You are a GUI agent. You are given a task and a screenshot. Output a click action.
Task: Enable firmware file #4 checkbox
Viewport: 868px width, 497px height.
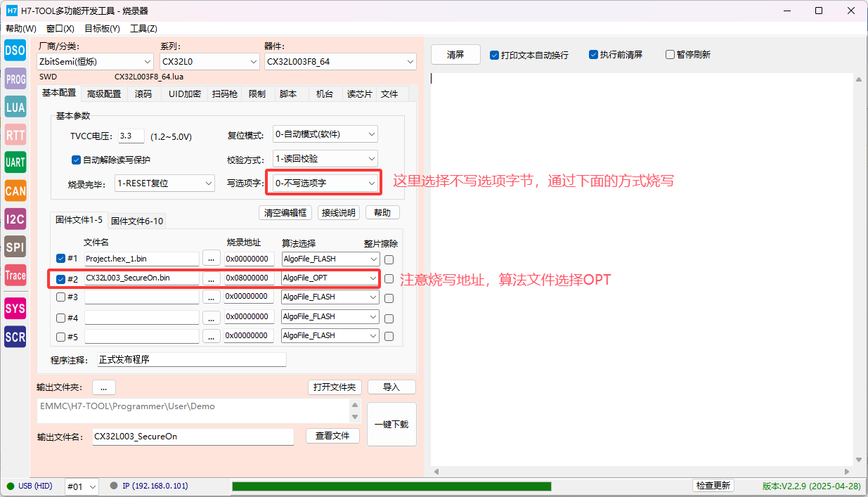click(x=60, y=317)
